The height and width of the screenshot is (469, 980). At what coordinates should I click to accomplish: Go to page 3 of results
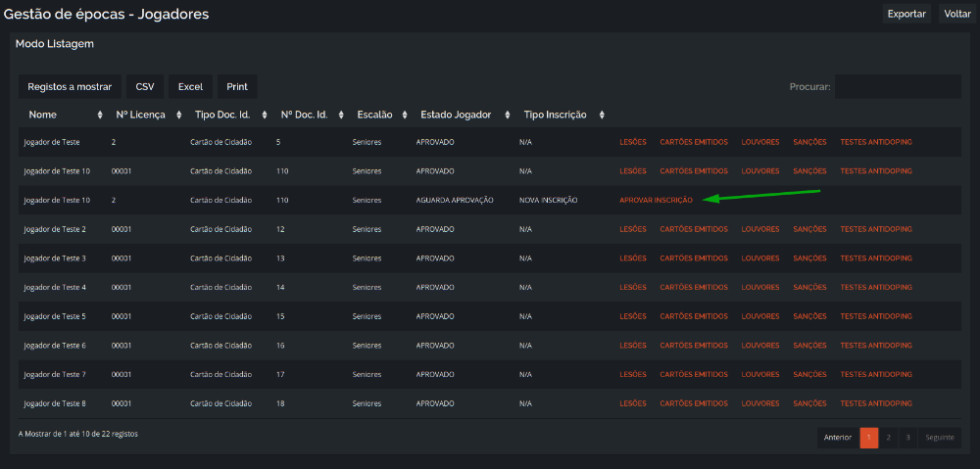(907, 438)
